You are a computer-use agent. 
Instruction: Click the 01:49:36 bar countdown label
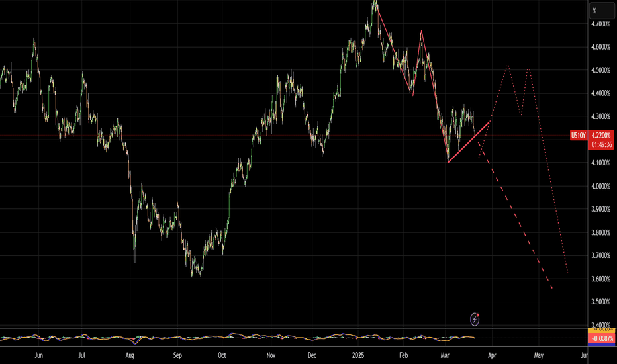601,144
